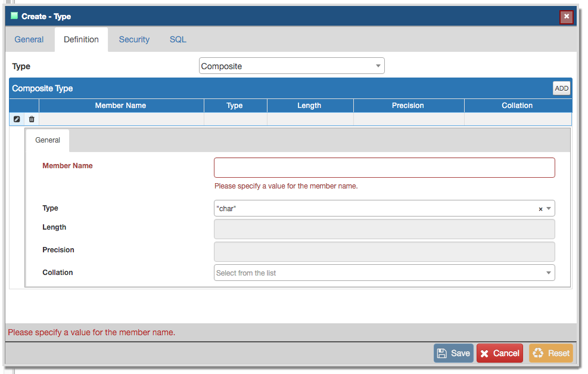The height and width of the screenshot is (374, 588).
Task: Delete the member row with trash icon
Action: tap(32, 119)
